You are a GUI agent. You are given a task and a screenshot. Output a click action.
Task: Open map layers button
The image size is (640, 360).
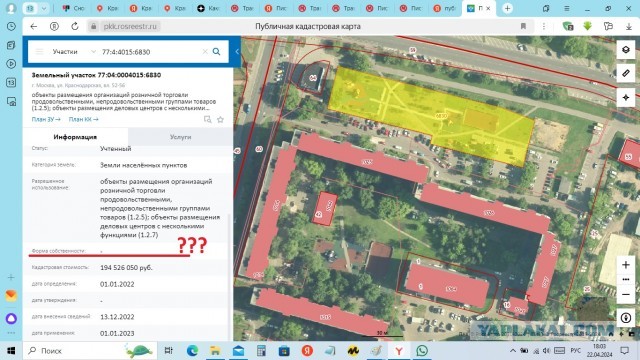[626, 50]
